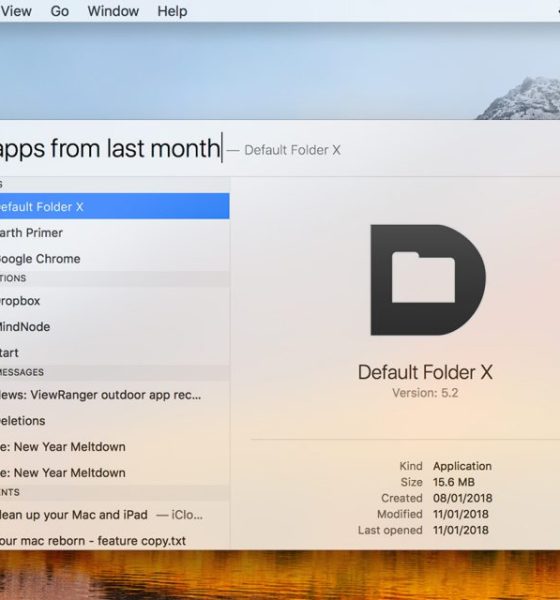Select the Earth Primer result

pyautogui.click(x=114, y=233)
